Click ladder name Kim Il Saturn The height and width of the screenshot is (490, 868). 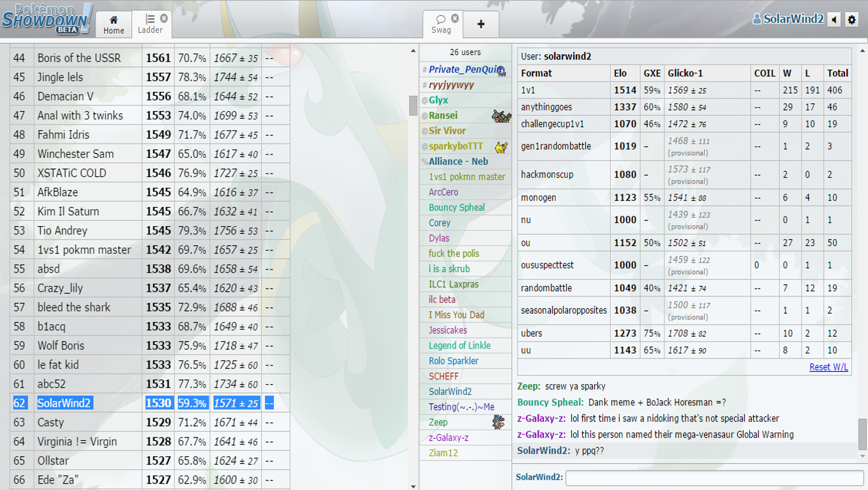pos(68,211)
